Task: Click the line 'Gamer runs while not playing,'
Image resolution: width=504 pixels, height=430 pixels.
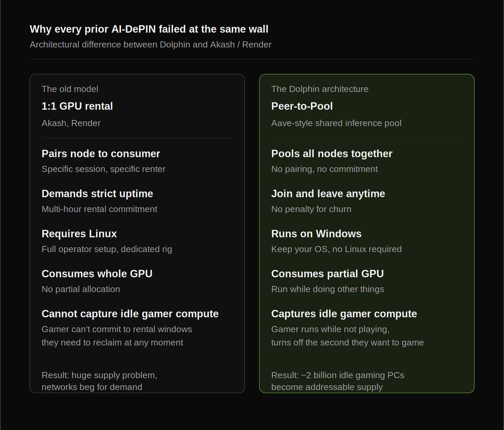Action: [x=330, y=329]
